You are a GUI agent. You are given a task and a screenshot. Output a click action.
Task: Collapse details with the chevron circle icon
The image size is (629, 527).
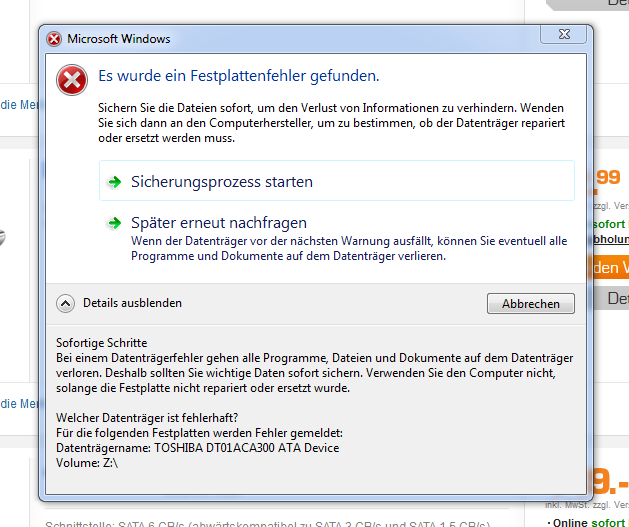[x=65, y=304]
